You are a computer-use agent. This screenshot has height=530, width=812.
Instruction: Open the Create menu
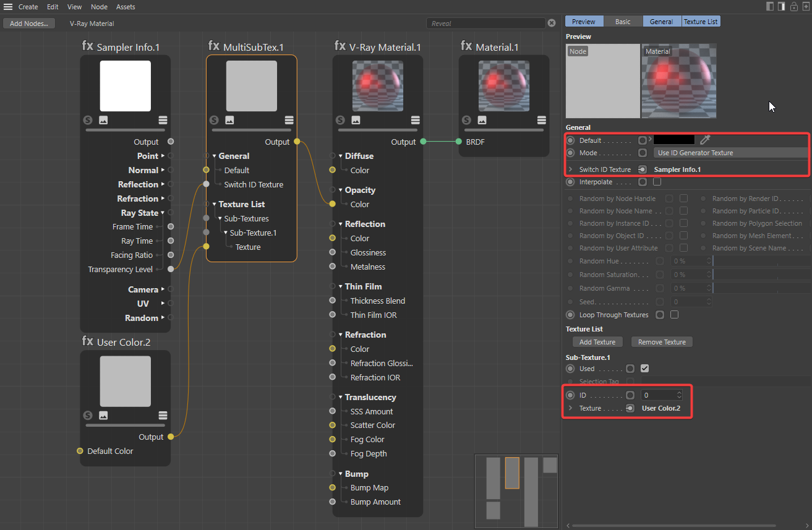tap(28, 7)
